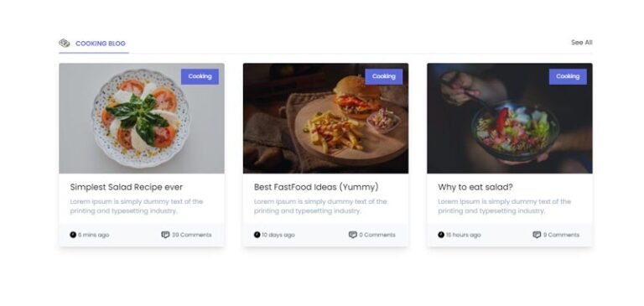644x306 pixels.
Task: Click the 16 hours ago timestamp
Action: [463, 235]
